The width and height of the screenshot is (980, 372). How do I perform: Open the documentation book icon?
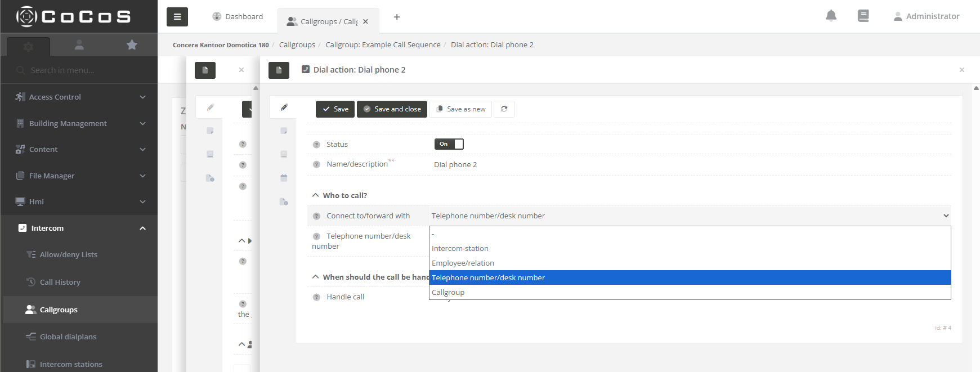click(x=863, y=16)
